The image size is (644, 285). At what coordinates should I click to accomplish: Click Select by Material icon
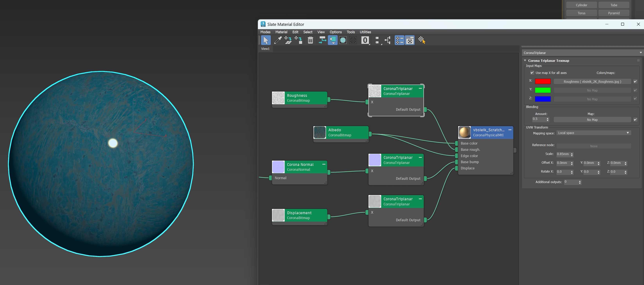click(421, 40)
